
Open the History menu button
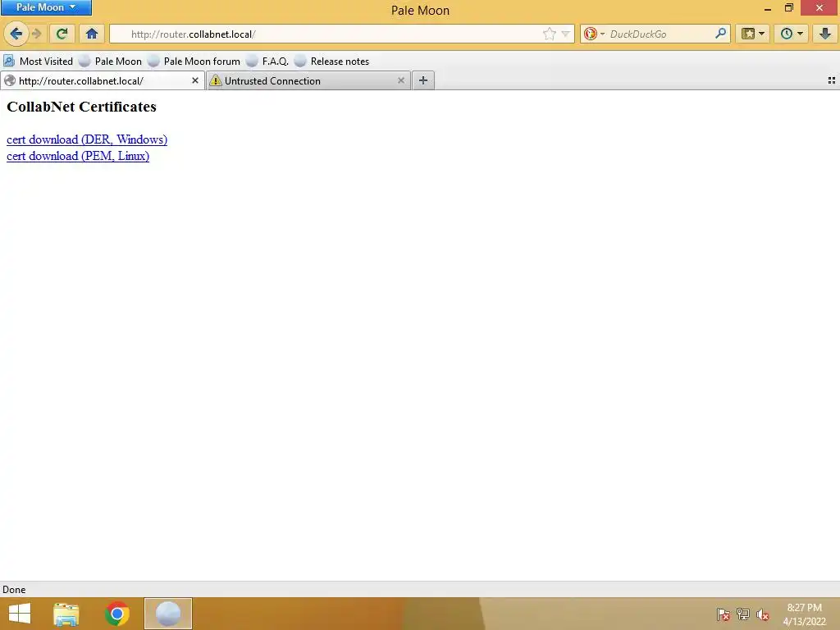click(792, 34)
